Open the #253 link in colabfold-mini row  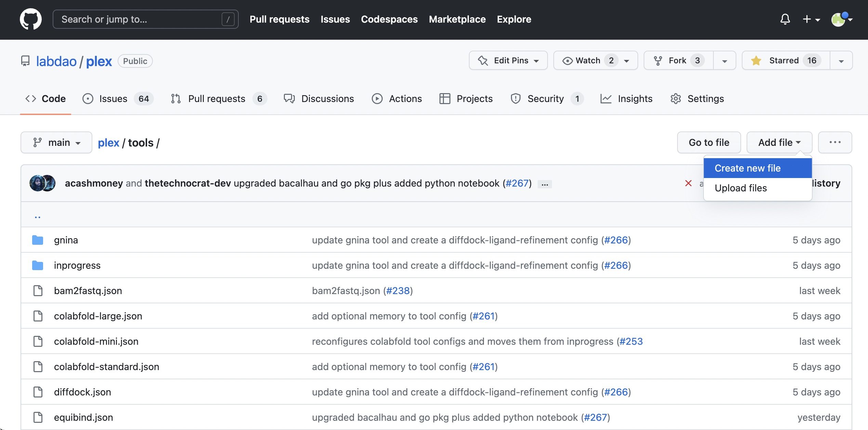coord(631,341)
